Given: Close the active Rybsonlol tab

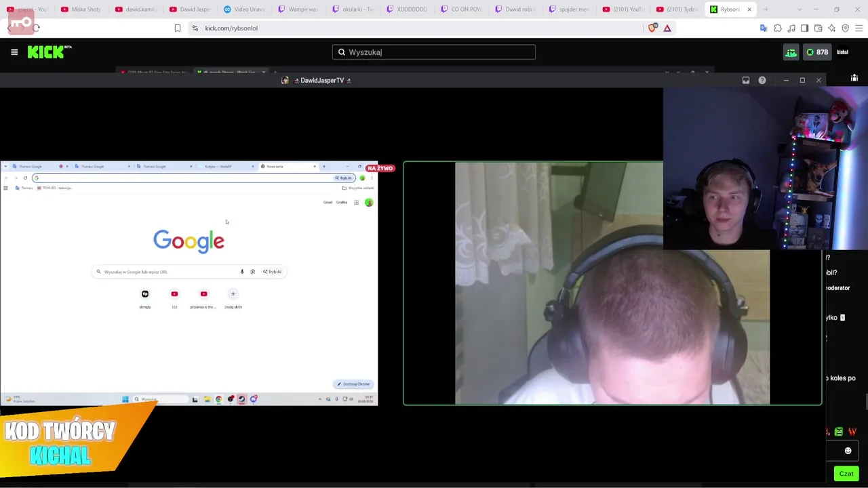Looking at the screenshot, I should [x=749, y=9].
